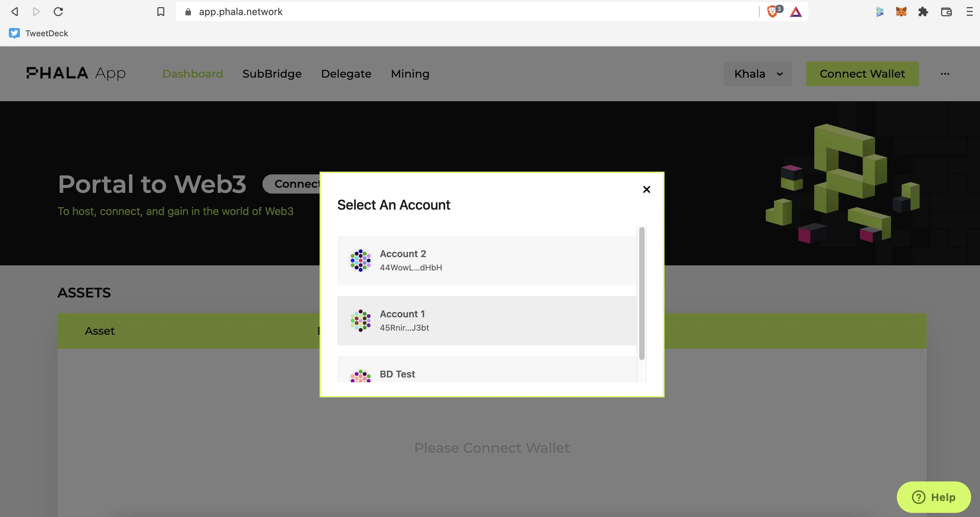Click the browser back arrow
Image resolution: width=980 pixels, height=517 pixels.
coord(14,12)
